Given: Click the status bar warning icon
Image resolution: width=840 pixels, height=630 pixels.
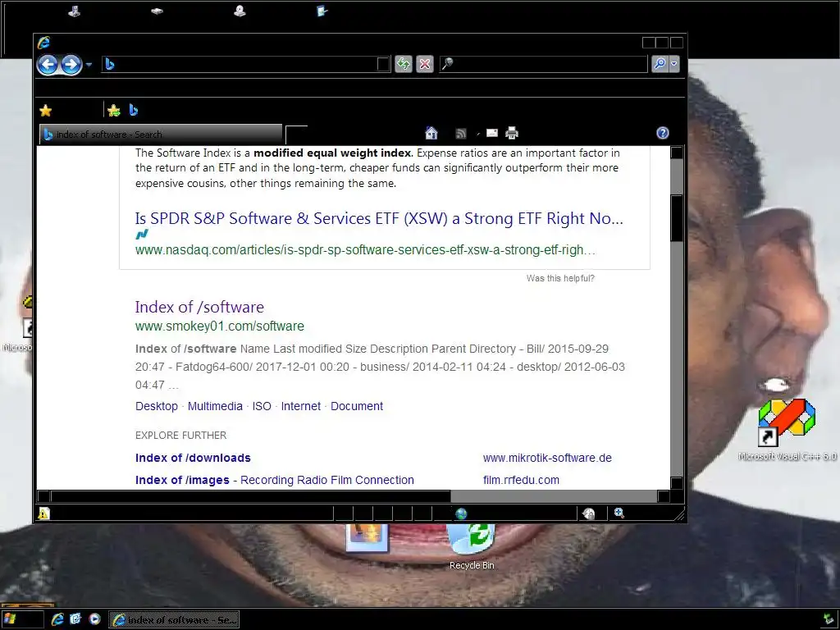Looking at the screenshot, I should (x=44, y=514).
